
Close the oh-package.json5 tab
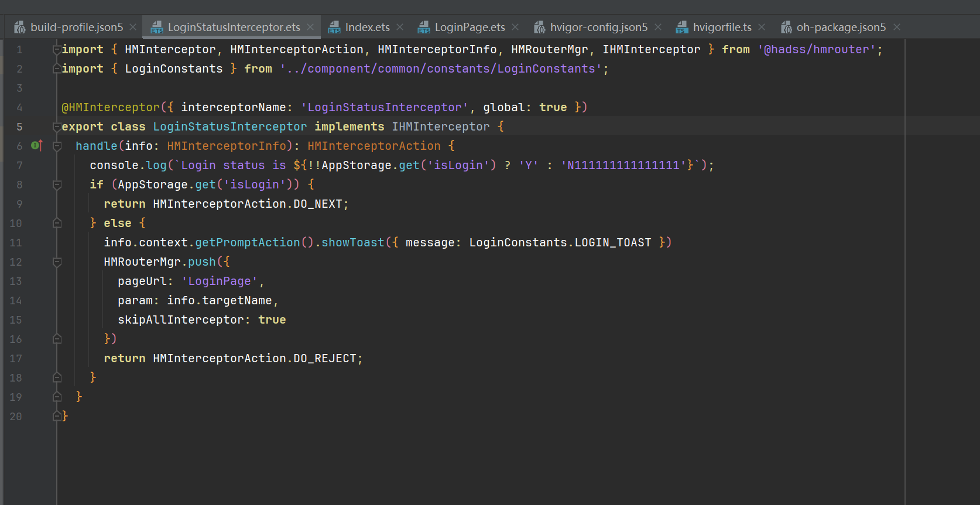tap(897, 27)
